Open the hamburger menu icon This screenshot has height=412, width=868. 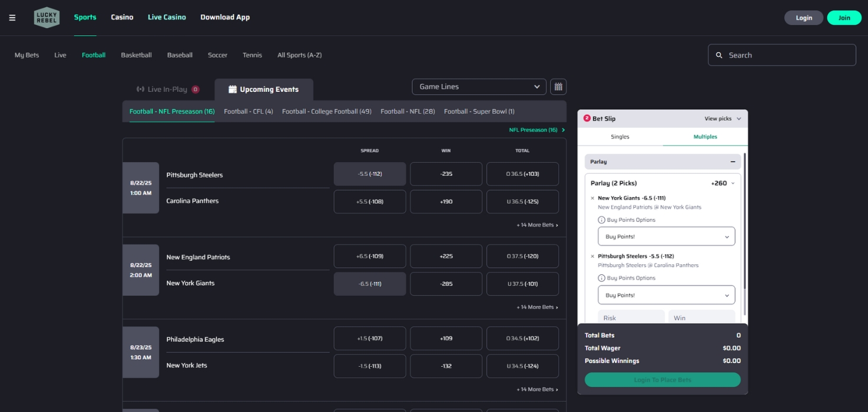tap(12, 18)
